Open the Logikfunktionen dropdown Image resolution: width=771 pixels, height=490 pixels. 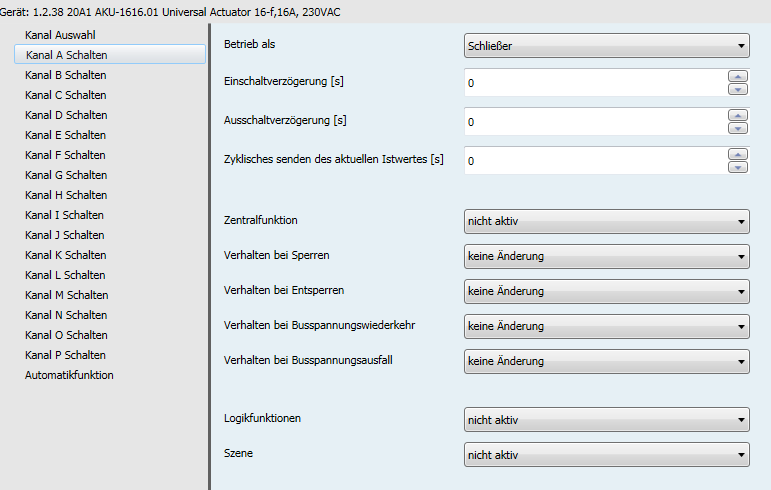[x=606, y=420]
